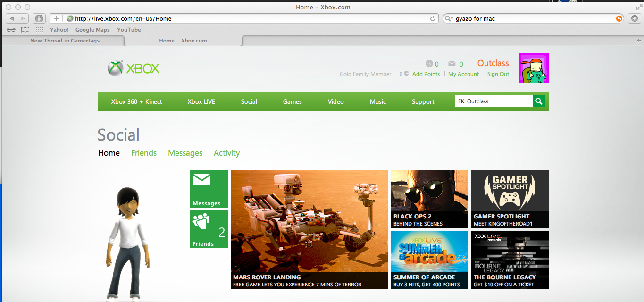The height and width of the screenshot is (302, 644).
Task: Click the green Xbox site search button
Action: point(539,101)
